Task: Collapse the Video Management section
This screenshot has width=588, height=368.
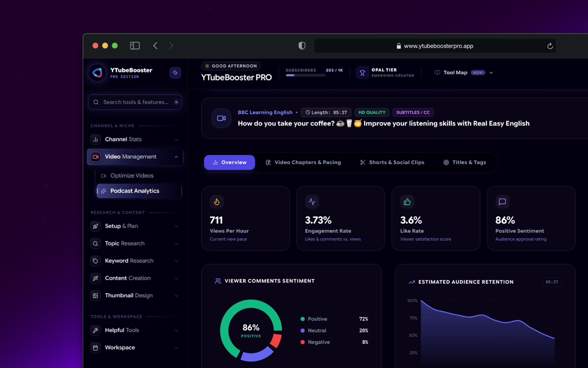Action: pos(176,157)
